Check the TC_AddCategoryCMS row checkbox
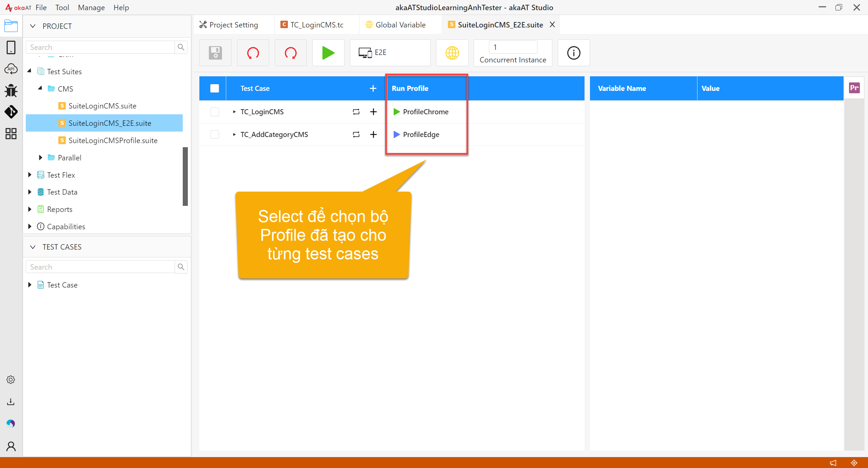This screenshot has width=868, height=468. pyautogui.click(x=215, y=135)
